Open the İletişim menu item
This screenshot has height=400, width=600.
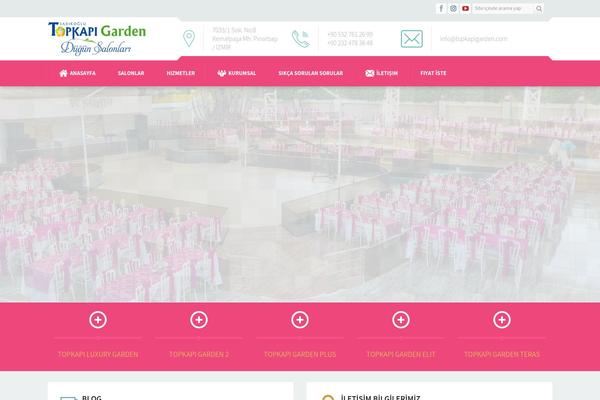[x=387, y=73]
